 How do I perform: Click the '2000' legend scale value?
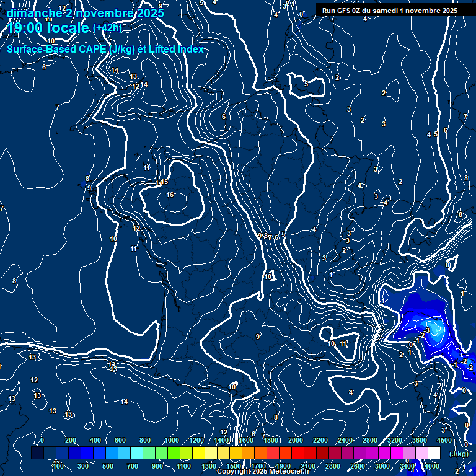pyautogui.click(x=296, y=440)
